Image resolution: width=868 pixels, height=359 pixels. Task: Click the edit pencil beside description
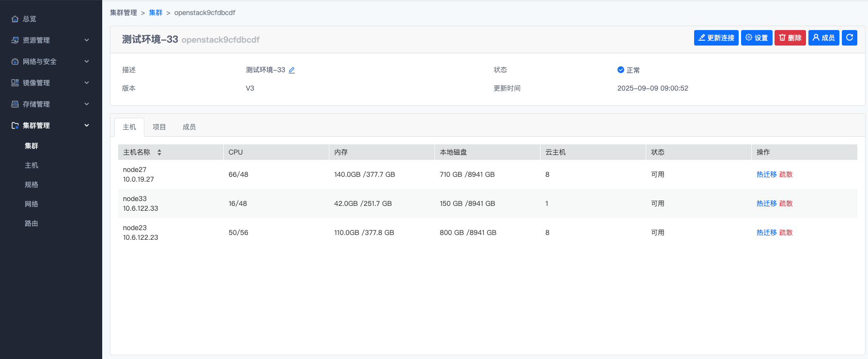pyautogui.click(x=292, y=70)
